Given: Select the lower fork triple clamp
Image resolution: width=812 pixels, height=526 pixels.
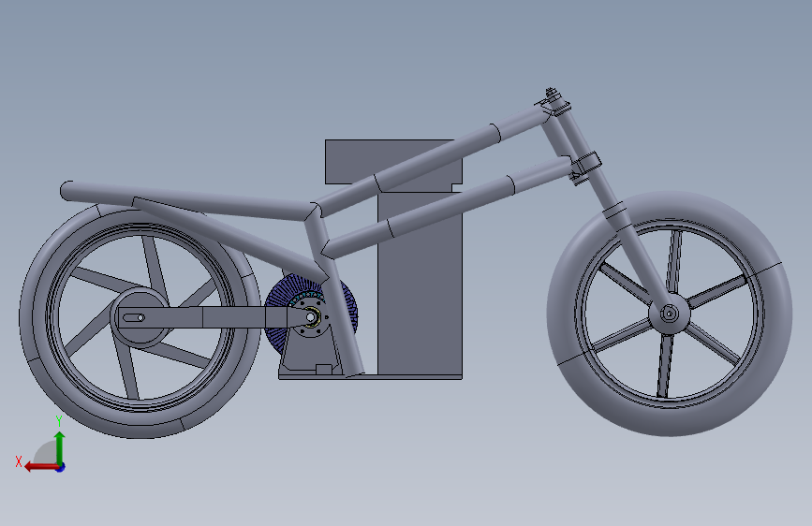Looking at the screenshot, I should coord(586,165).
